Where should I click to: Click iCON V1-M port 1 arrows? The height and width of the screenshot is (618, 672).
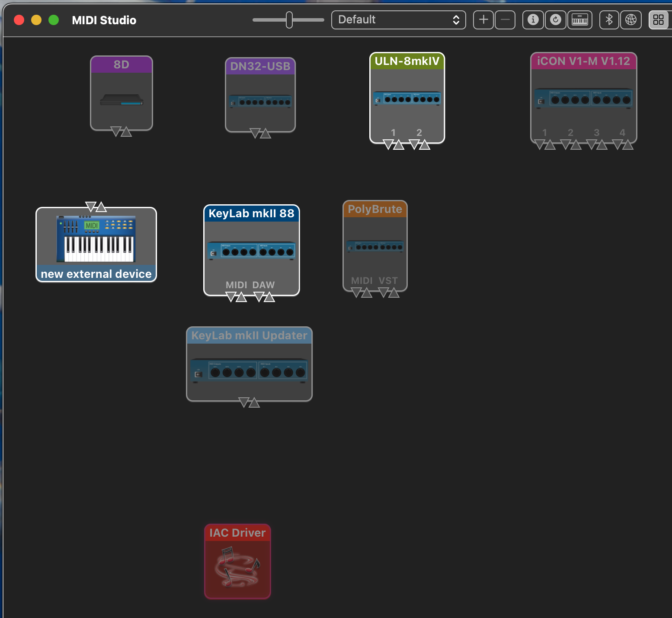pos(544,145)
